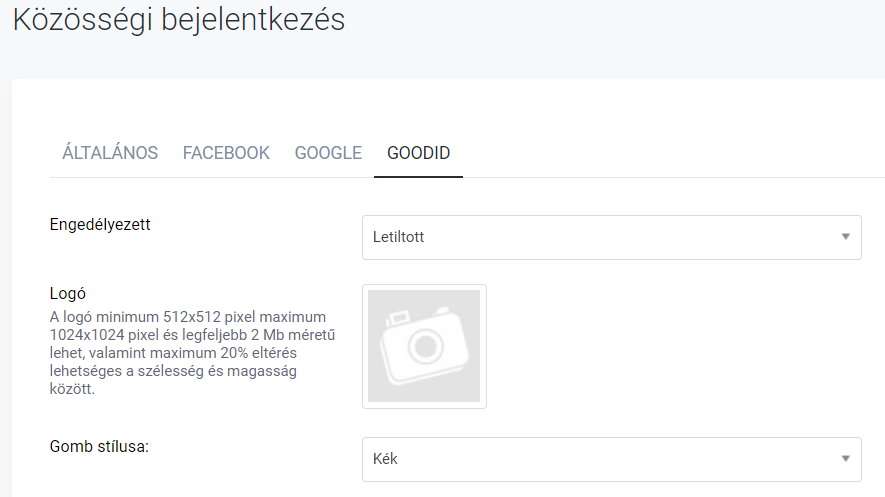Click the Engedélyezett field label
This screenshot has width=885, height=497.
tap(100, 225)
